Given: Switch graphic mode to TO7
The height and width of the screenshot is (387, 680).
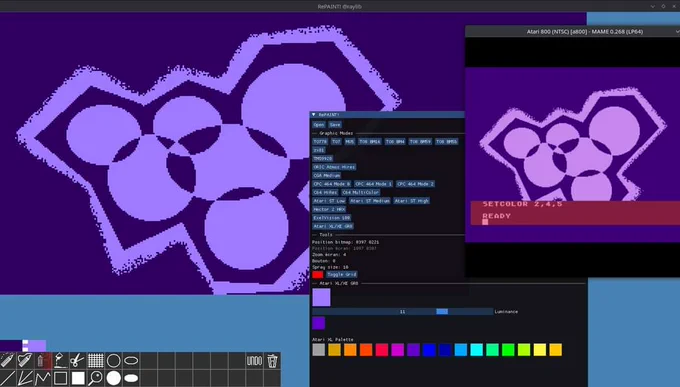Looking at the screenshot, I should (x=336, y=141).
